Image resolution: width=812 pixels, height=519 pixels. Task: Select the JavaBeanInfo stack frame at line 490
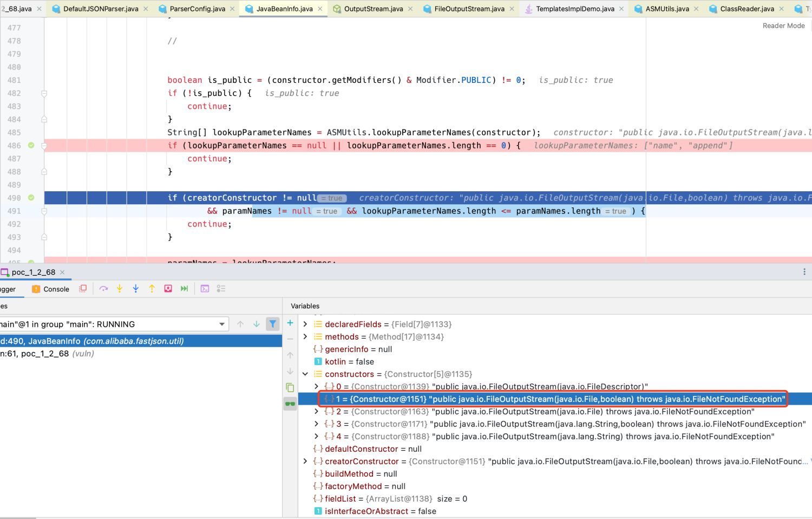tap(141, 341)
